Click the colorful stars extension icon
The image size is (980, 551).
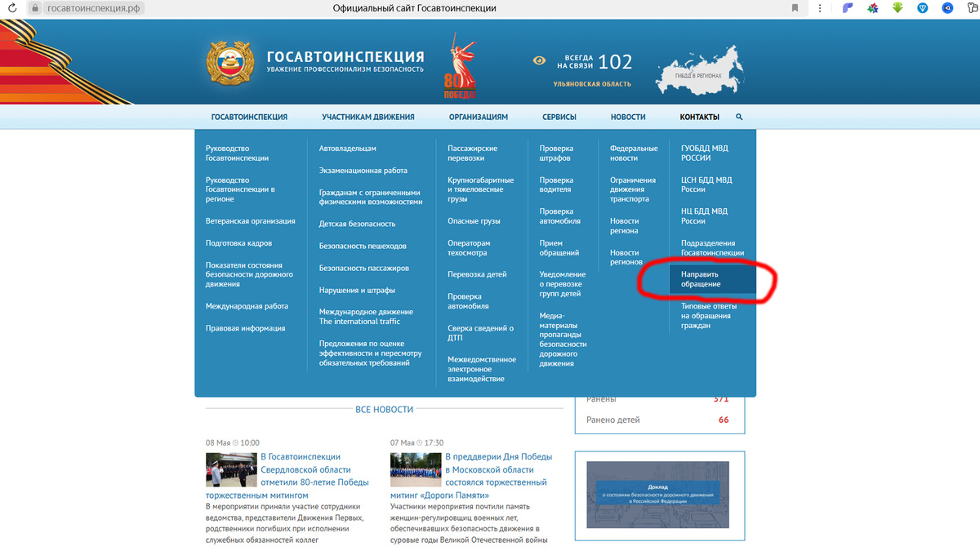click(873, 8)
